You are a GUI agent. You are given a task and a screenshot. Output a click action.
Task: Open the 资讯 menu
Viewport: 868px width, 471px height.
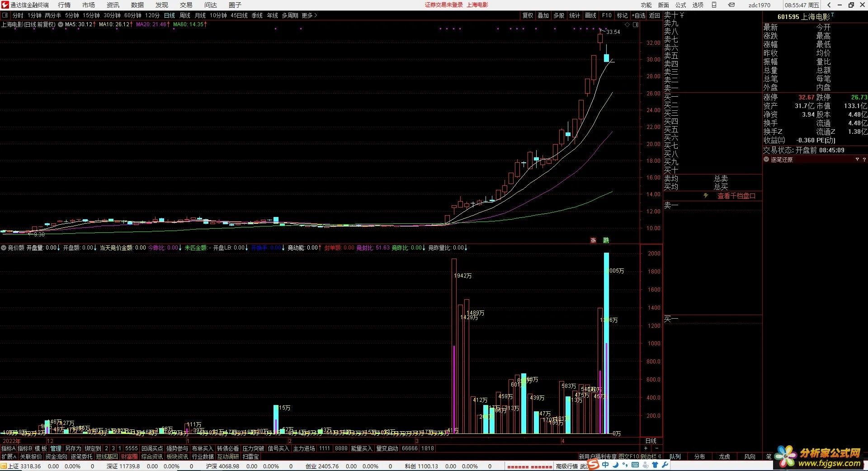click(x=113, y=5)
